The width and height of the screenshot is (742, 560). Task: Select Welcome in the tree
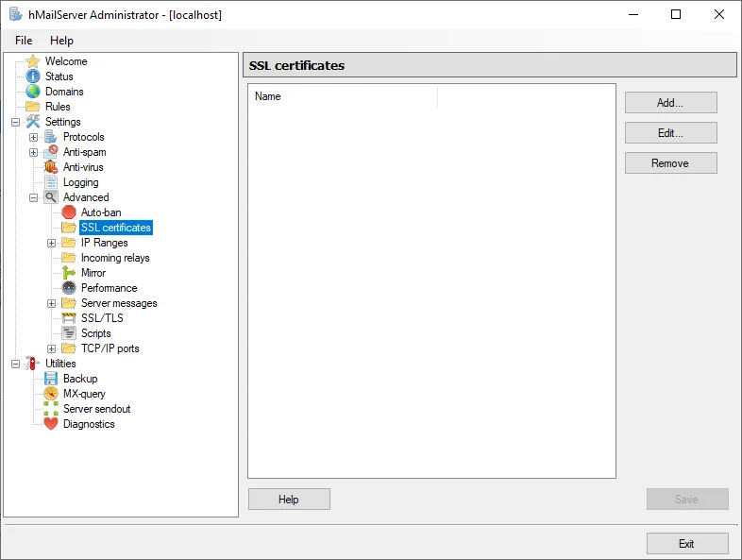(66, 61)
